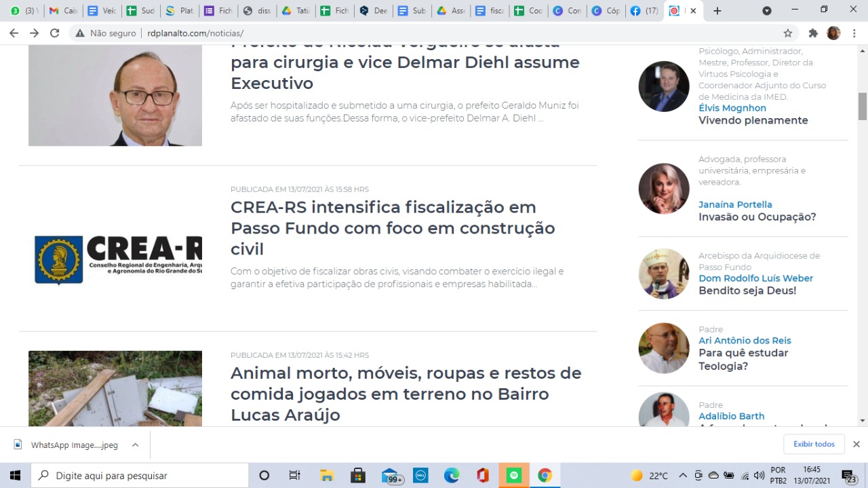Open the Chrome tab search dropdown

point(767,11)
